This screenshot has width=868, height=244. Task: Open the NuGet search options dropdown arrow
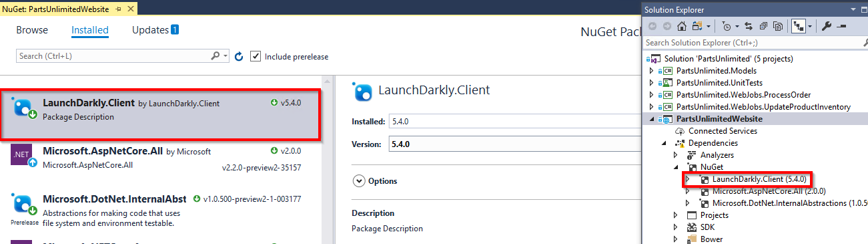point(226,56)
